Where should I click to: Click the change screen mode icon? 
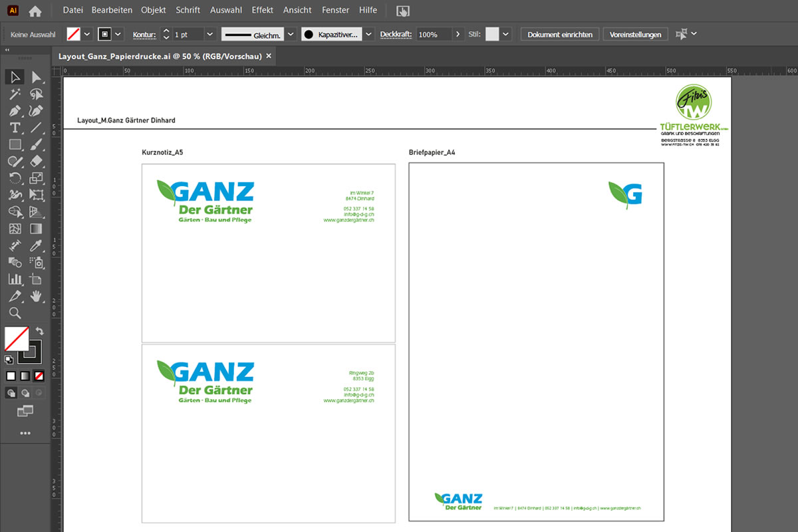pyautogui.click(x=25, y=411)
